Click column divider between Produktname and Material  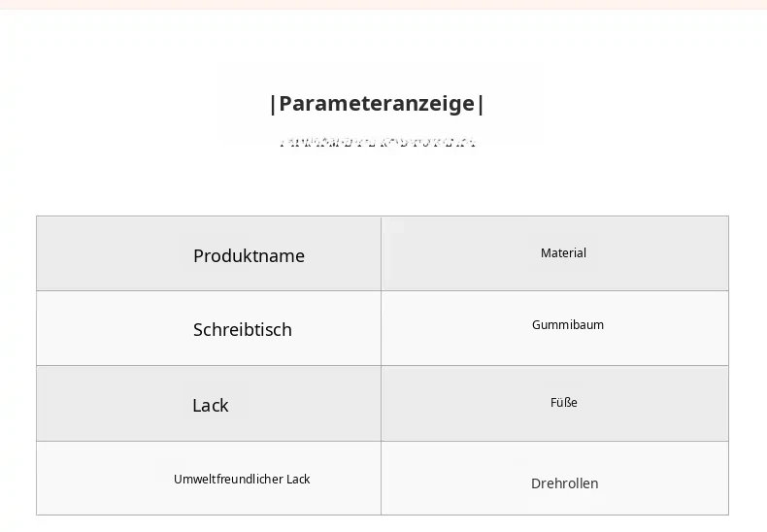[x=381, y=253]
